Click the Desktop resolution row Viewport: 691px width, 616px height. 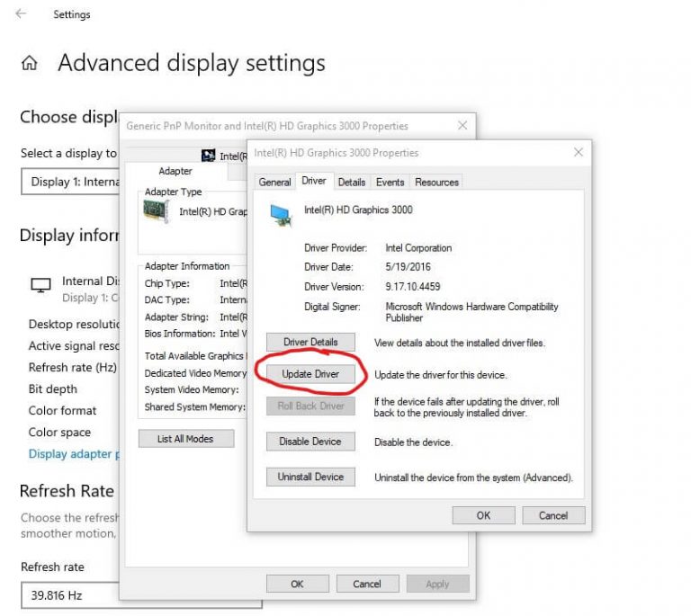74,324
